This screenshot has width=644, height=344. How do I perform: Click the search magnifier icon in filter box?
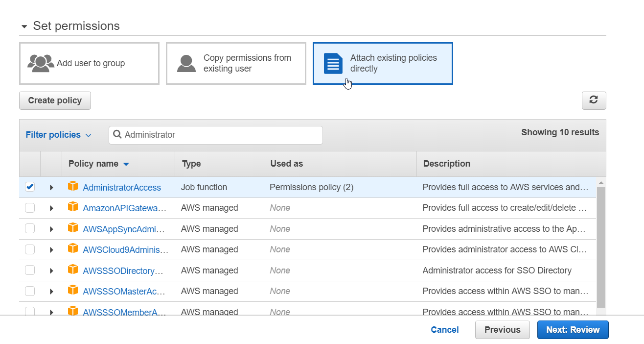pyautogui.click(x=117, y=135)
